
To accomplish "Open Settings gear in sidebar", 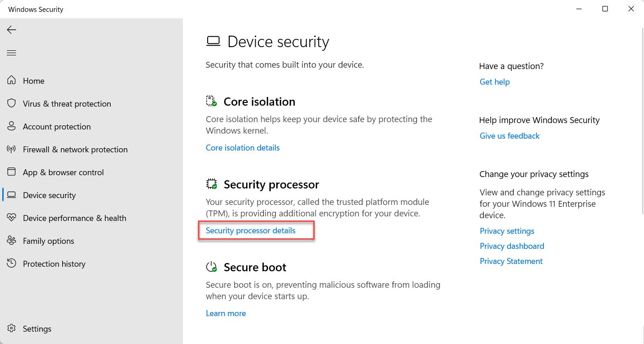I will (11, 328).
